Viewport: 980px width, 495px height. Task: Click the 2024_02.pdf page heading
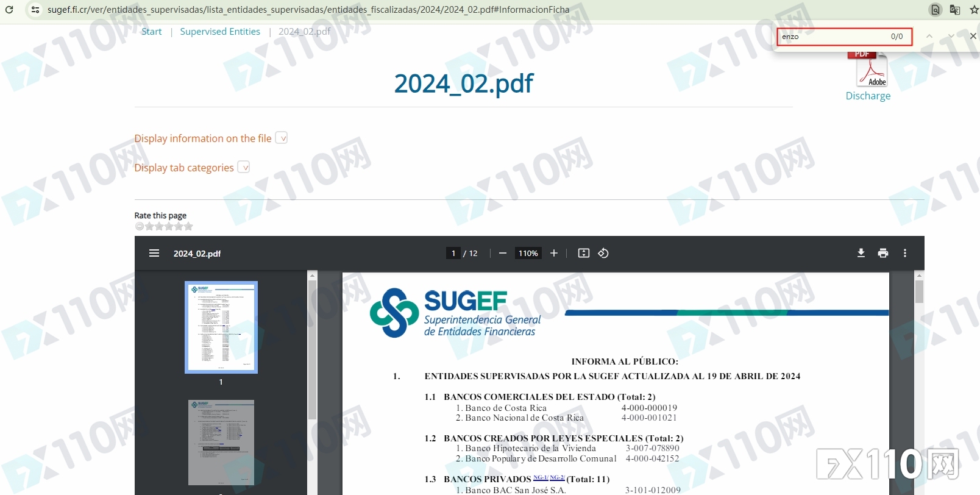(463, 84)
